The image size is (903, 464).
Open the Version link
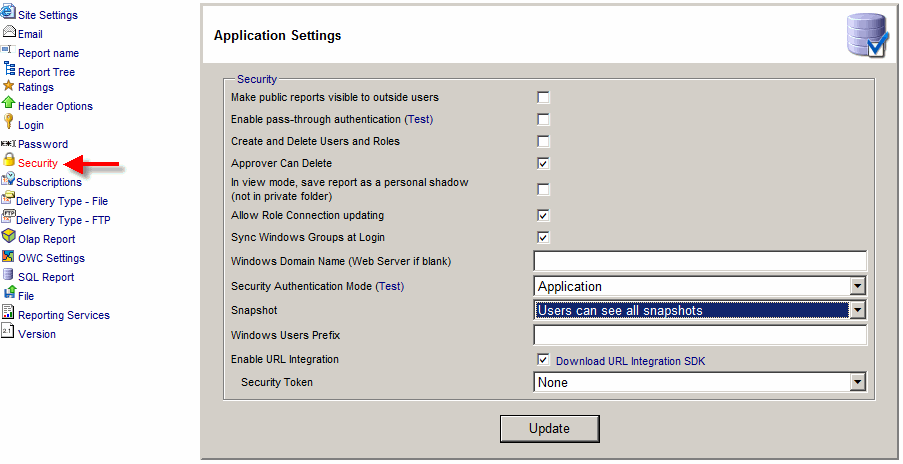point(37,334)
